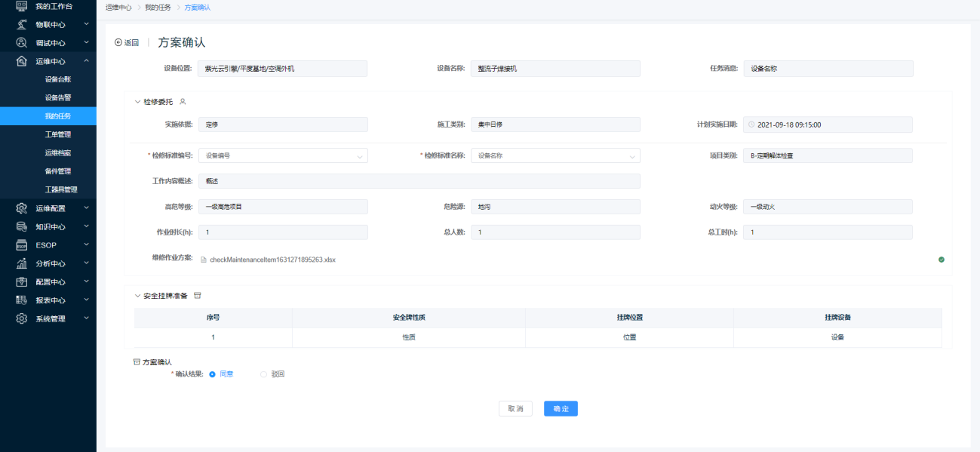
Task: Click the 分析中心 chart icon
Action: [x=22, y=263]
